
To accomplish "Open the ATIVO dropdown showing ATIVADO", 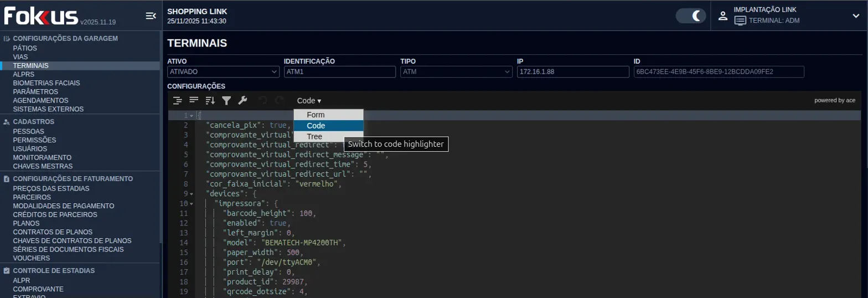I will 223,72.
